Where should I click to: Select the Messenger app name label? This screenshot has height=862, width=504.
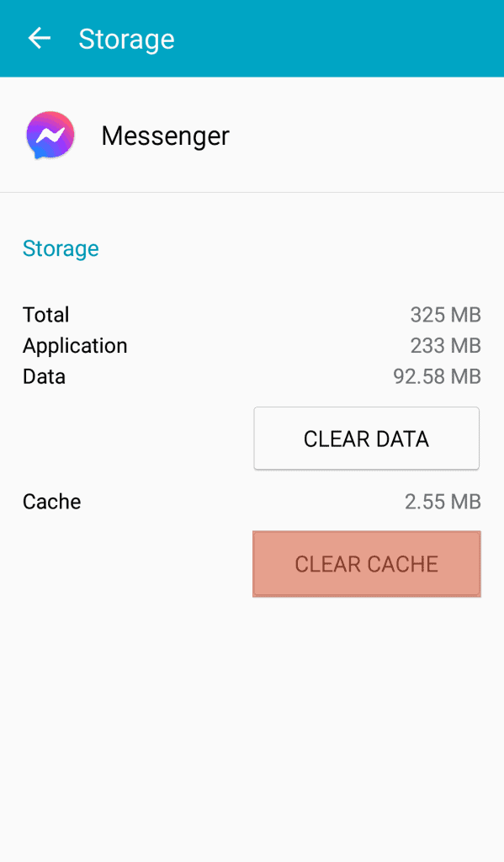165,136
